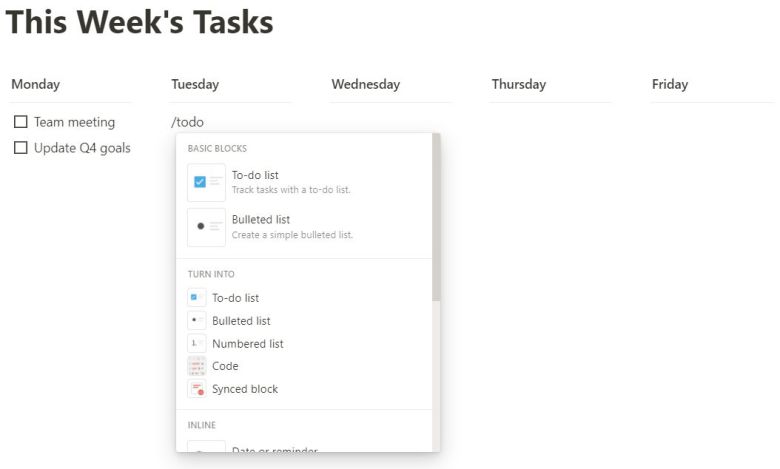Click the Friday column heading
This screenshot has height=469, width=780.
click(x=670, y=84)
